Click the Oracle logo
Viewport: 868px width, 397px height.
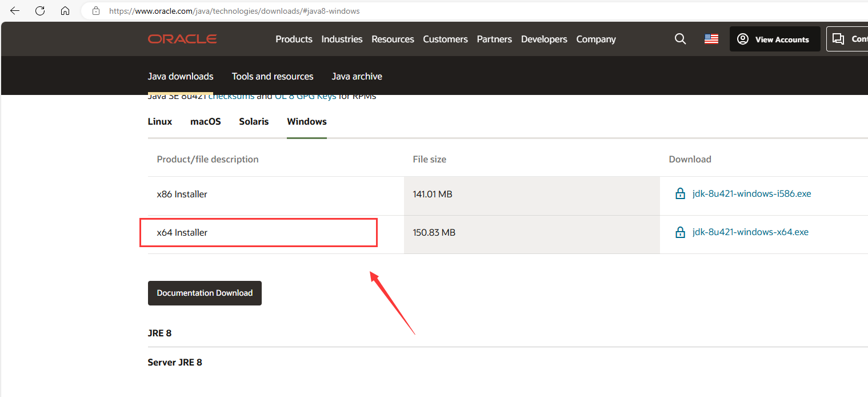(x=182, y=39)
